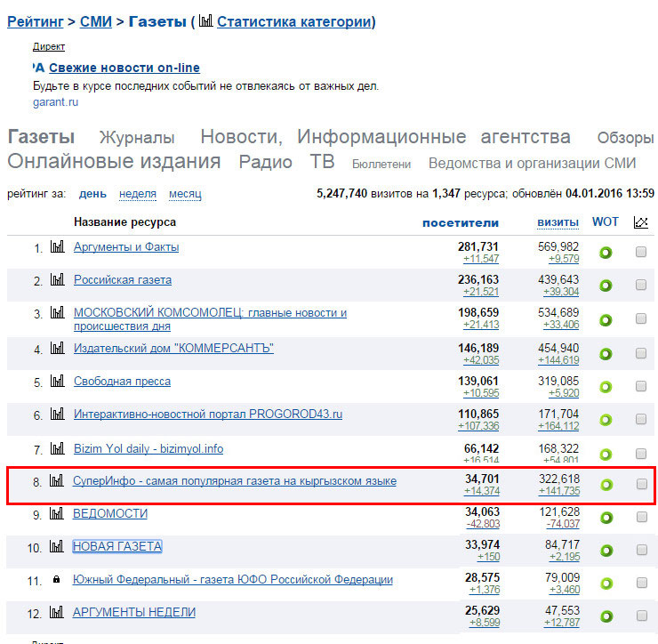Viewport: 658px width, 644px height.
Task: Open statistics icon for МОСКОВСКИЙ КОМСОМОЛЕЦ
Action: [x=57, y=312]
